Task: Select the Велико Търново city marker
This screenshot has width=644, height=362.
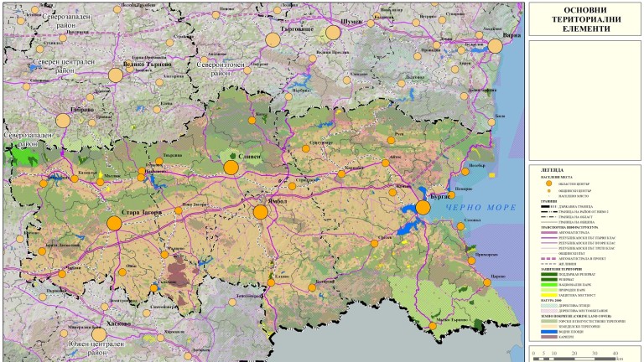Action: click(x=116, y=75)
